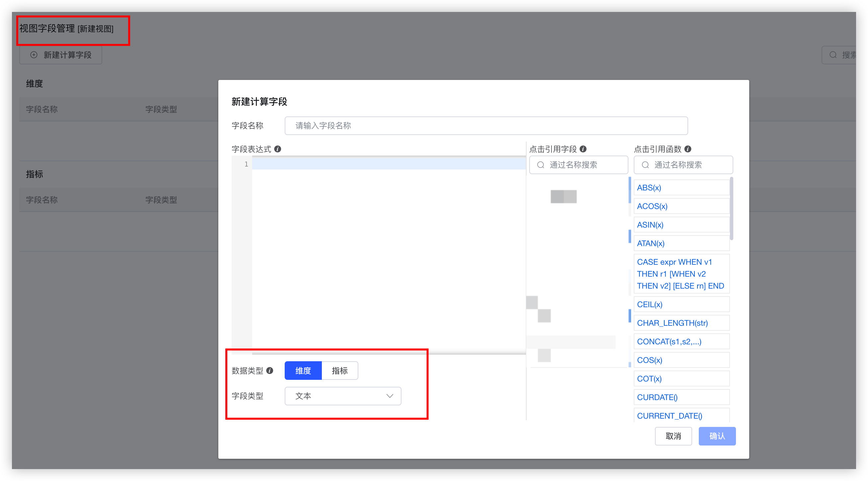Click the info icon beside 字段表达式
Screen dimensions: 868x481
[x=278, y=149]
